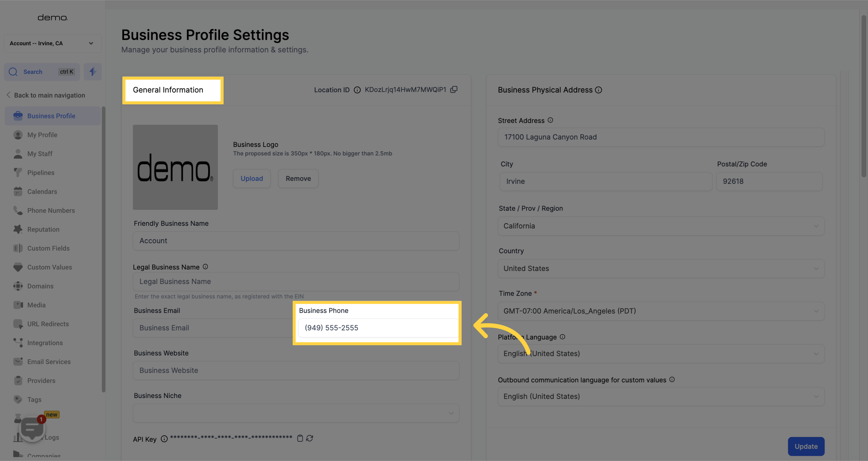Screen dimensions: 868x461
Task: Click the Search menu item
Action: coord(33,71)
